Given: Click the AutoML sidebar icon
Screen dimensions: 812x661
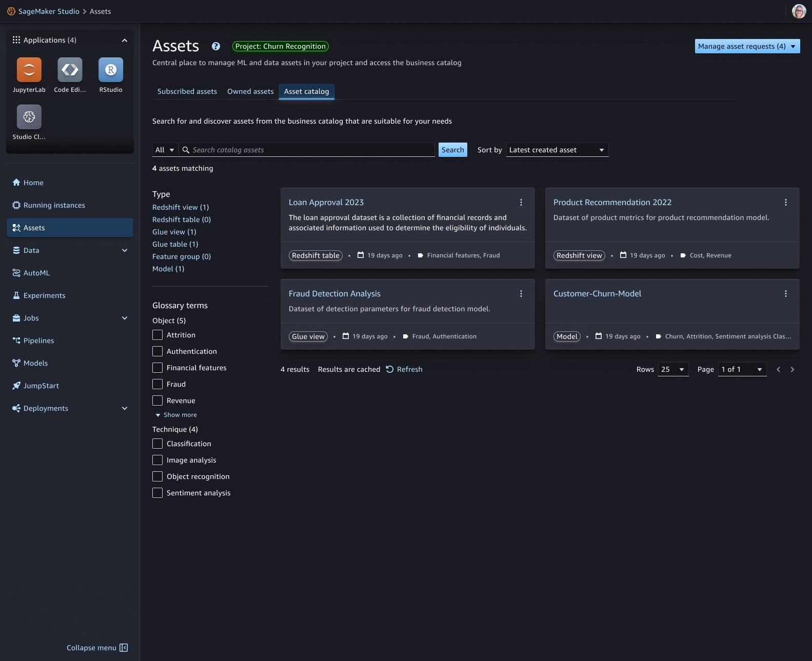Looking at the screenshot, I should tap(16, 273).
